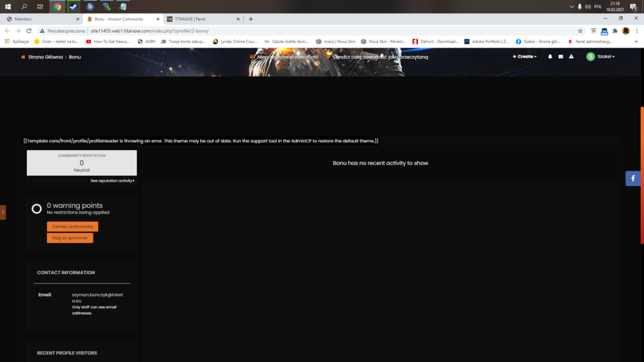Image resolution: width=644 pixels, height=362 pixels.
Task: Click the home icon in breadcrumb
Action: [24, 57]
